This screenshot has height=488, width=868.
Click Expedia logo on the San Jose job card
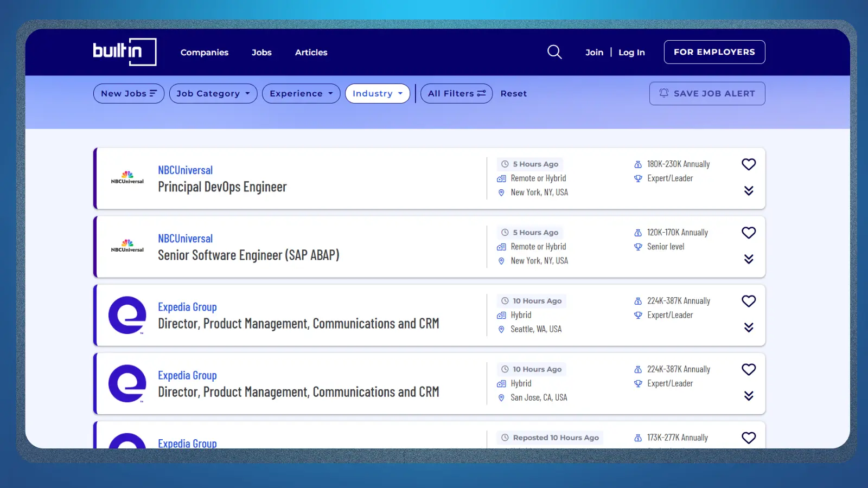pyautogui.click(x=127, y=383)
